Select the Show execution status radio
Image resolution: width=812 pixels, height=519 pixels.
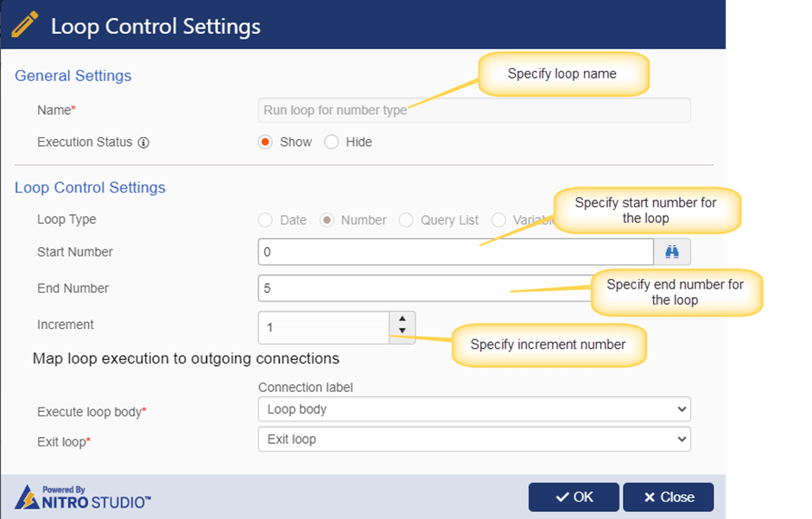pos(266,142)
